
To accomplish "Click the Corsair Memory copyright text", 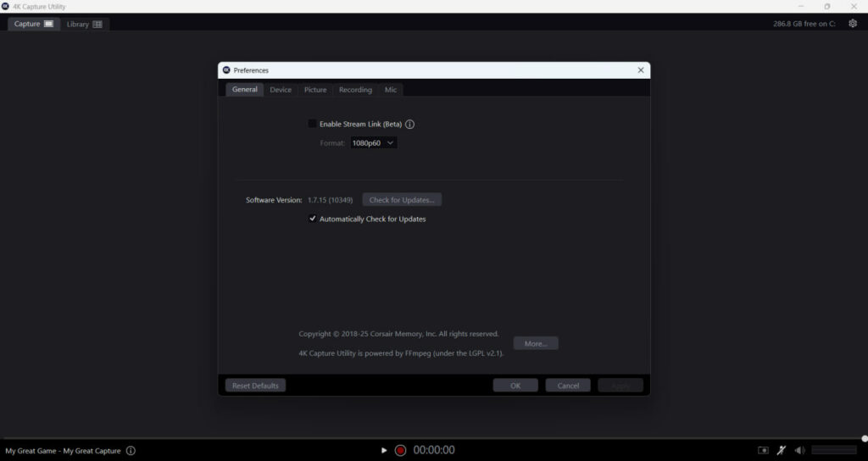I will [x=398, y=334].
